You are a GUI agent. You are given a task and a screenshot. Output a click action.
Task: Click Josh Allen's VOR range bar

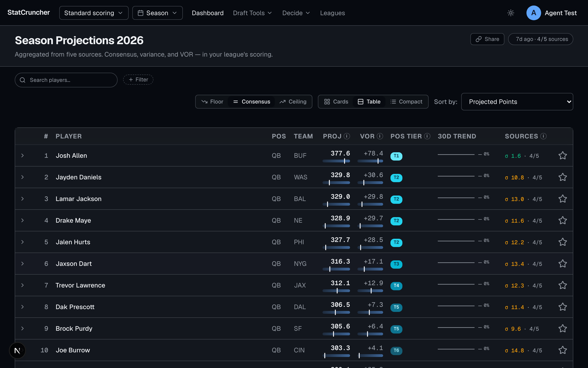point(370,161)
